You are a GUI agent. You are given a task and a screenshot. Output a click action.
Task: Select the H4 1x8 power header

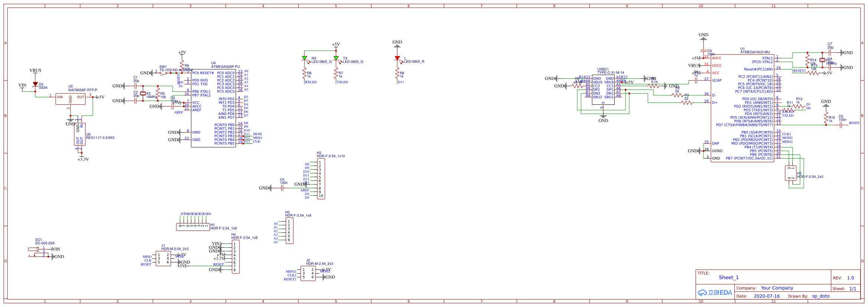pyautogui.click(x=236, y=257)
